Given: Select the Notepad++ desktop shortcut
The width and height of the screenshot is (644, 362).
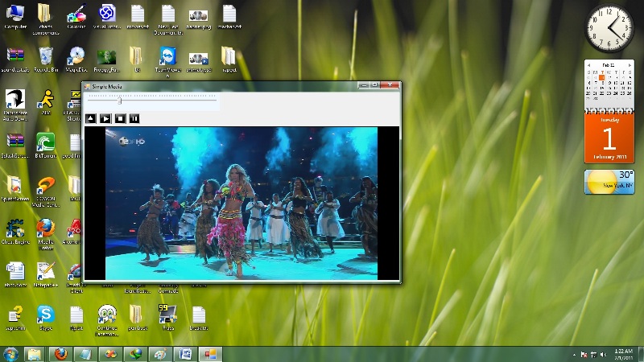Looking at the screenshot, I should [45, 272].
